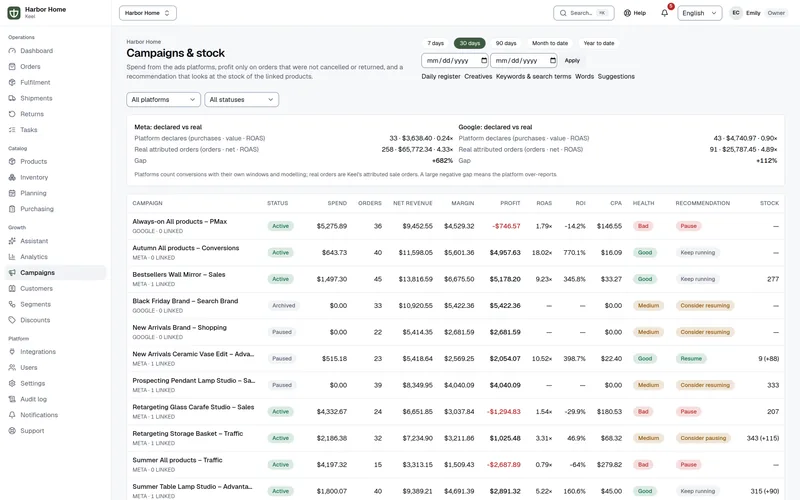Select Month to date range

click(549, 43)
